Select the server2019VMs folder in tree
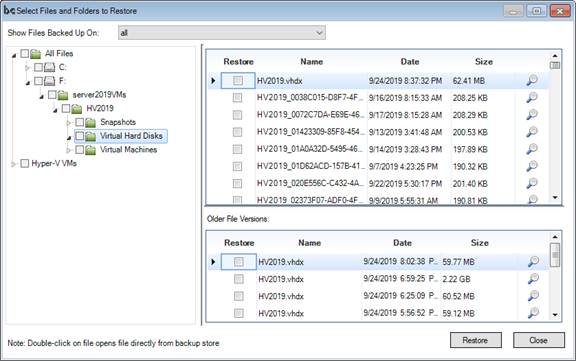 (99, 95)
